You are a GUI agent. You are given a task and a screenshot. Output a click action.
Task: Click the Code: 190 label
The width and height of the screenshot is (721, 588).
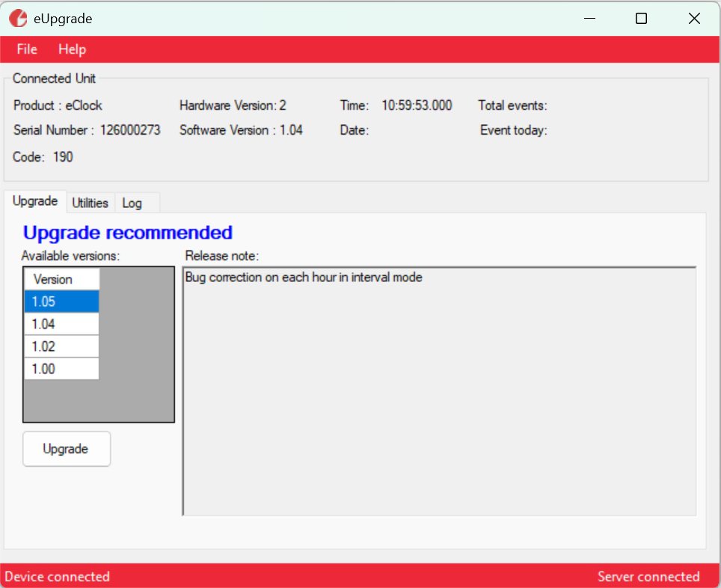[43, 157]
